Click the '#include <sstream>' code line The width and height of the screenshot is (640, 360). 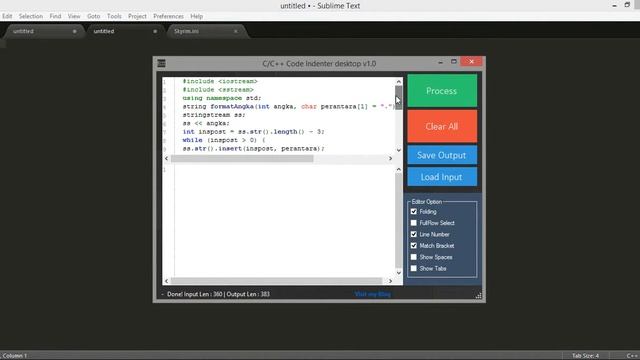tap(218, 89)
